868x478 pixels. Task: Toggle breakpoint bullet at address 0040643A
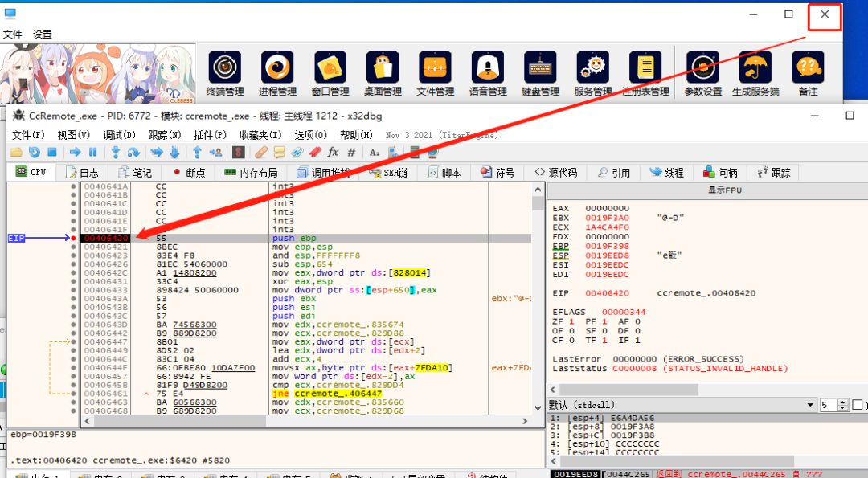tap(73, 299)
